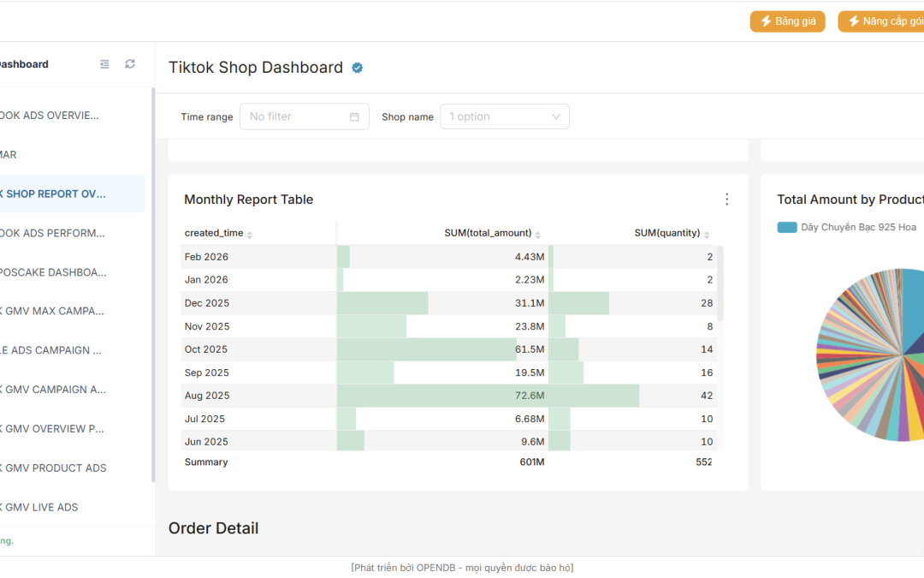Click the calendar icon in Time range

tap(354, 116)
